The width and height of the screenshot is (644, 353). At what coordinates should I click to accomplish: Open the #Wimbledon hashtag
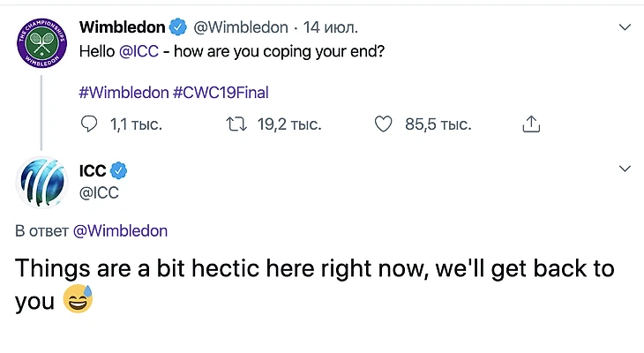[x=123, y=93]
